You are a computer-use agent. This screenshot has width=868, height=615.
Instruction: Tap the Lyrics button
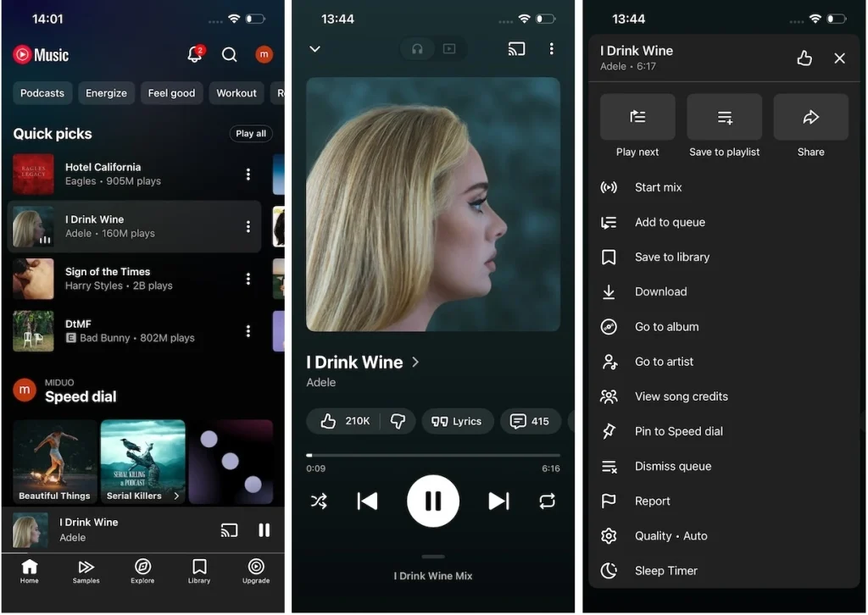(457, 421)
